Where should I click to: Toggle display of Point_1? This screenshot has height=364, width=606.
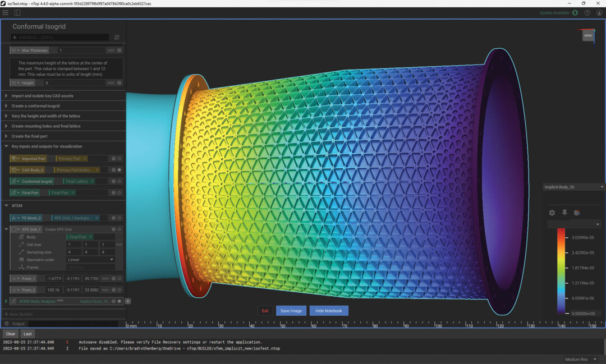tap(118, 278)
